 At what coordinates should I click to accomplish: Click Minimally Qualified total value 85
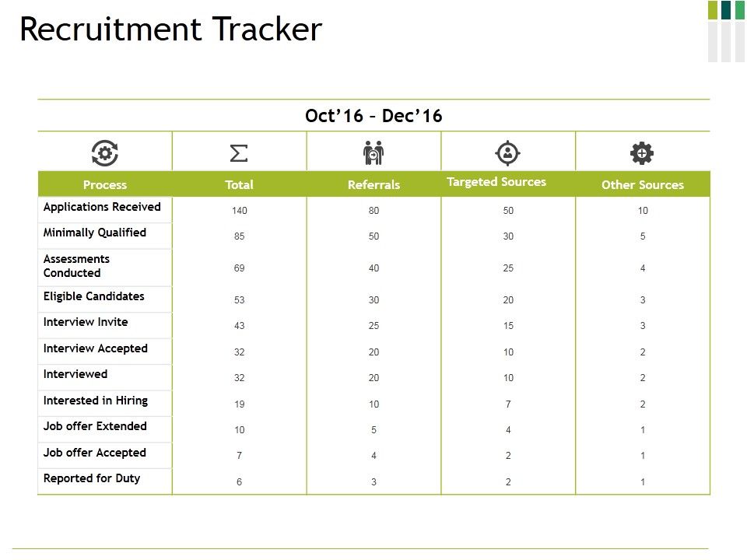[239, 236]
